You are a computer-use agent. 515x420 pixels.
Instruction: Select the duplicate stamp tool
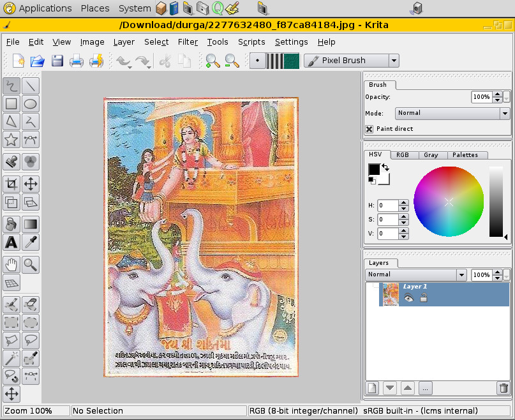(x=11, y=161)
